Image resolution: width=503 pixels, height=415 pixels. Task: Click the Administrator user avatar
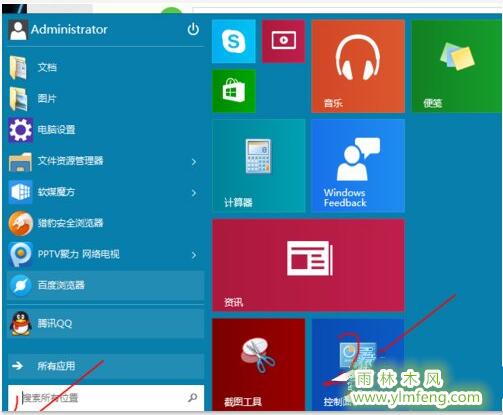click(18, 30)
